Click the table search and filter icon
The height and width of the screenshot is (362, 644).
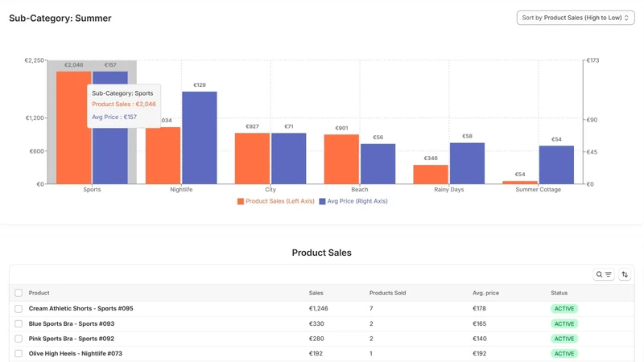(x=603, y=274)
